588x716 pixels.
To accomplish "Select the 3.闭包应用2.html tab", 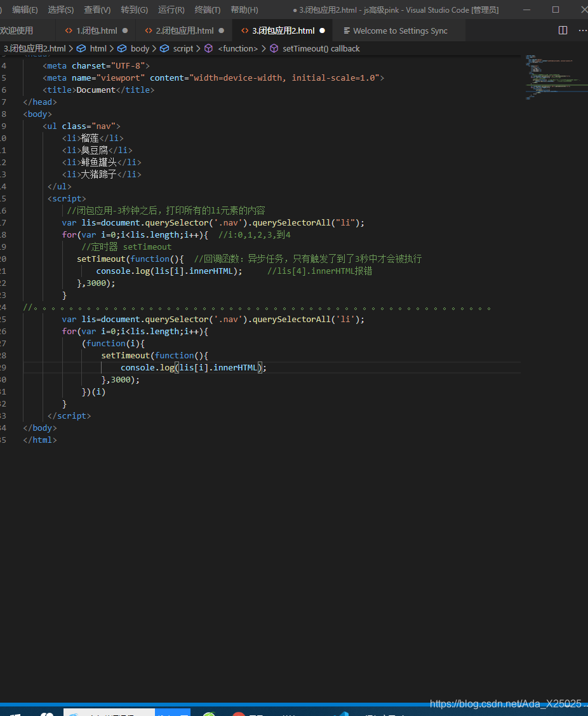I will click(283, 30).
